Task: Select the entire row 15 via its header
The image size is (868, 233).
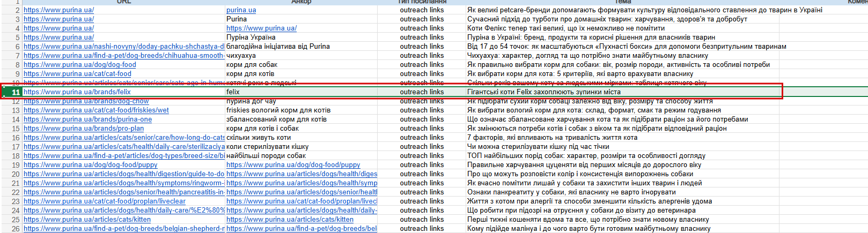Action: 11,129
